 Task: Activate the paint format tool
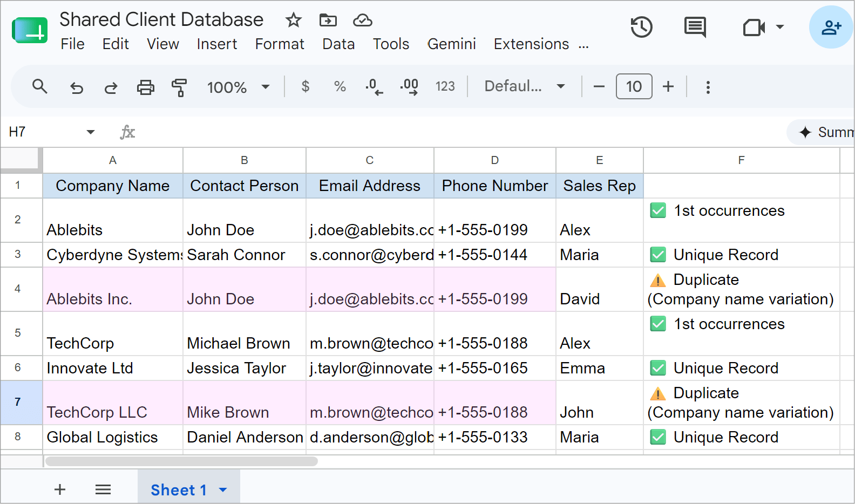coord(179,87)
